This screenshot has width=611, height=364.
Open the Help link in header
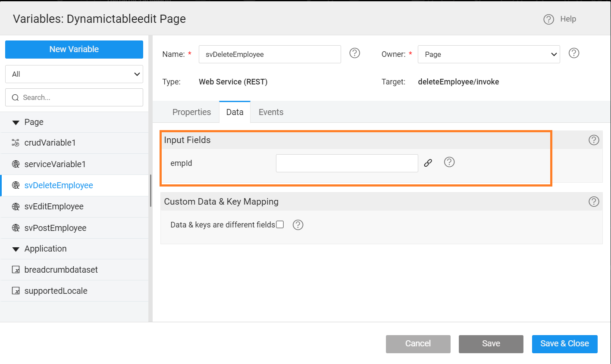560,19
